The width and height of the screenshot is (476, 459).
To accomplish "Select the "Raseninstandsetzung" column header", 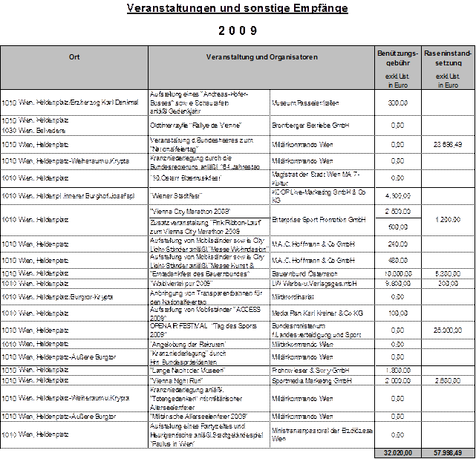I will click(x=448, y=58).
